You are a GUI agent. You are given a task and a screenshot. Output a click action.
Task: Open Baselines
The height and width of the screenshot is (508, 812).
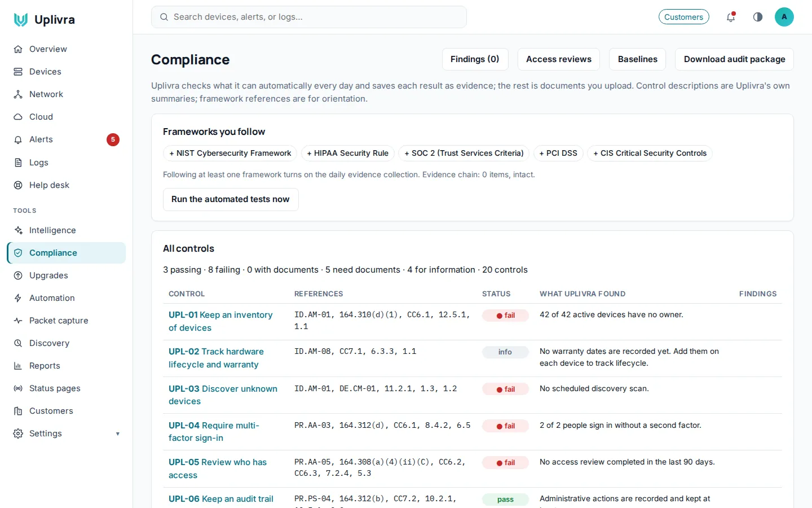638,59
